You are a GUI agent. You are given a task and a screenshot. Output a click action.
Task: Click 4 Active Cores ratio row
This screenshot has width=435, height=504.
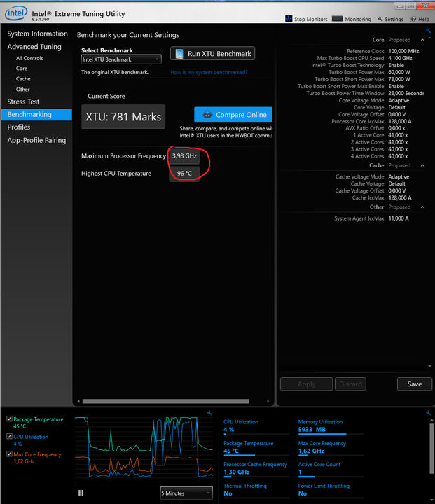tap(380, 156)
